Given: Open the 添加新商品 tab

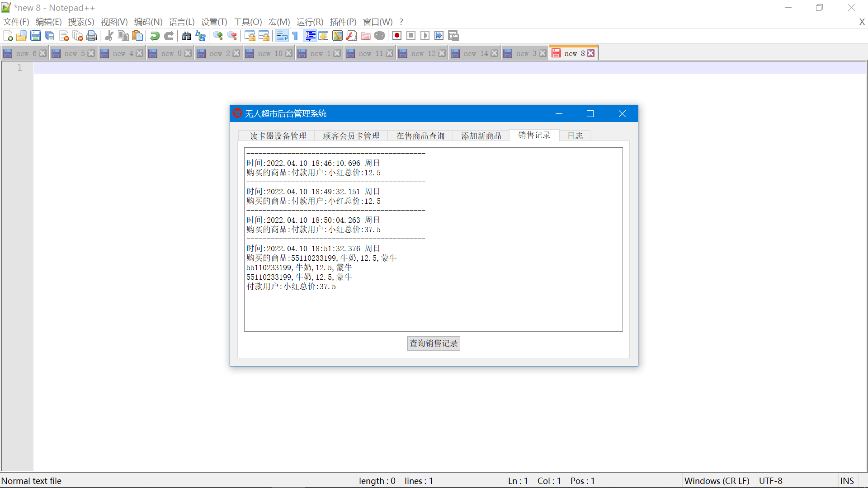Looking at the screenshot, I should point(481,136).
